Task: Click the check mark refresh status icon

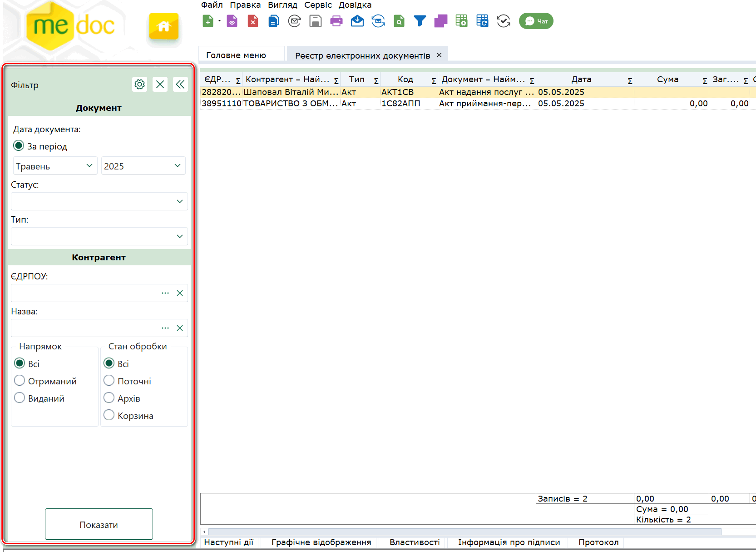Action: [504, 21]
